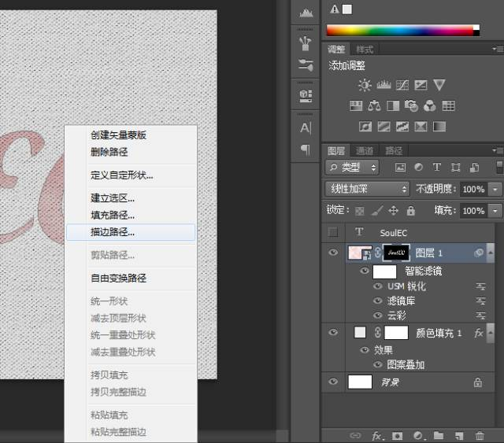Filter layers by shape layers icon
Screen dimensions: 504x443
[x=455, y=168]
